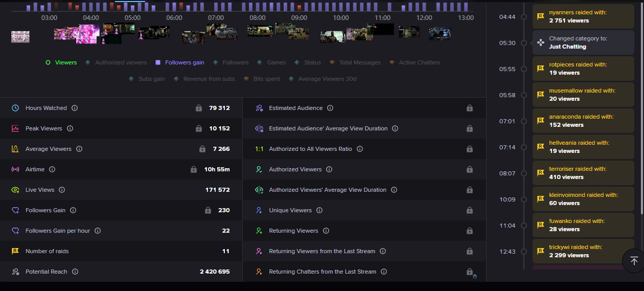
Task: Toggle the Authorized viewers chart series
Action: pyautogui.click(x=116, y=62)
